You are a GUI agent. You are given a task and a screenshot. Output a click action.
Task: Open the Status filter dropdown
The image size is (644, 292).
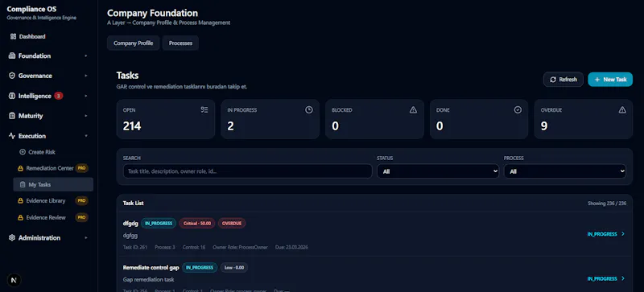pos(438,171)
